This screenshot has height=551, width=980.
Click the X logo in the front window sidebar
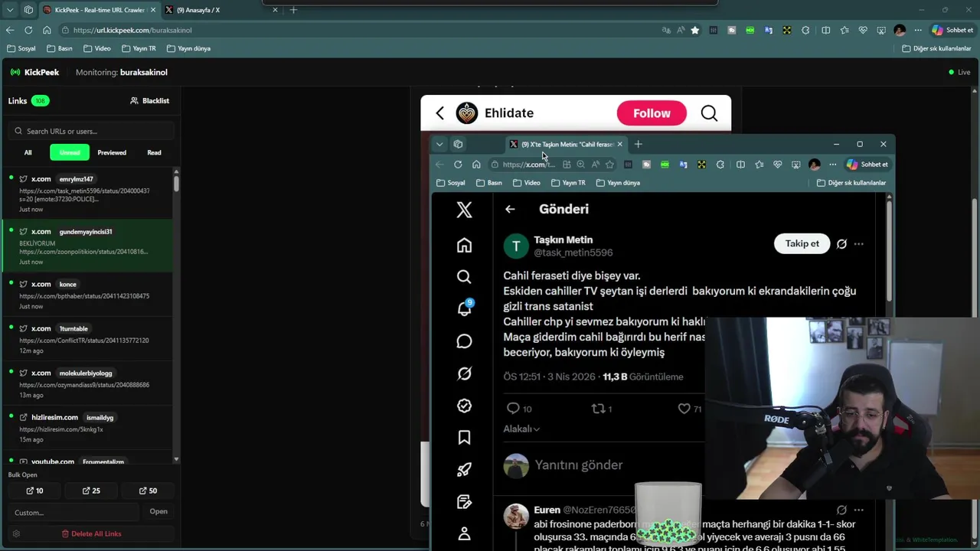tap(464, 210)
